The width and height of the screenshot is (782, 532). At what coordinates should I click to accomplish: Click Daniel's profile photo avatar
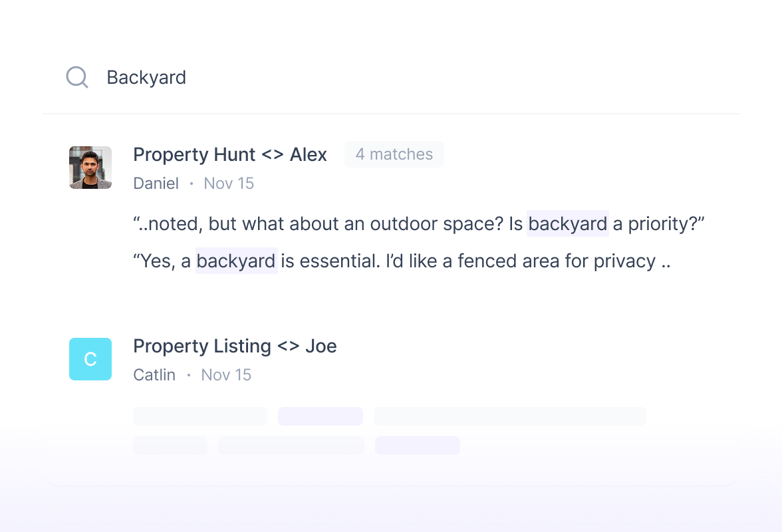90,168
